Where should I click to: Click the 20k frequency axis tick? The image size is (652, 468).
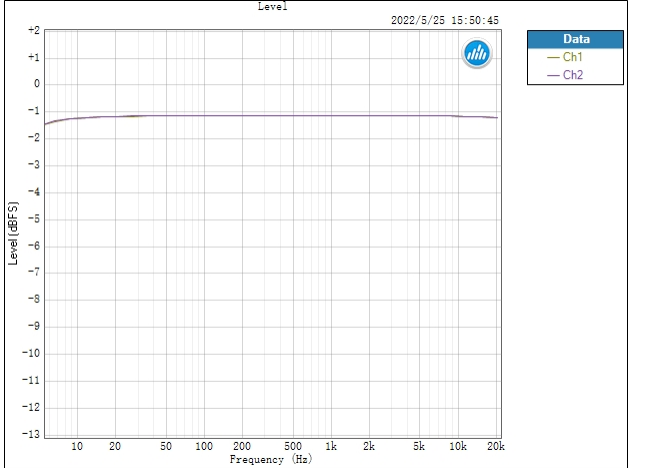click(495, 446)
